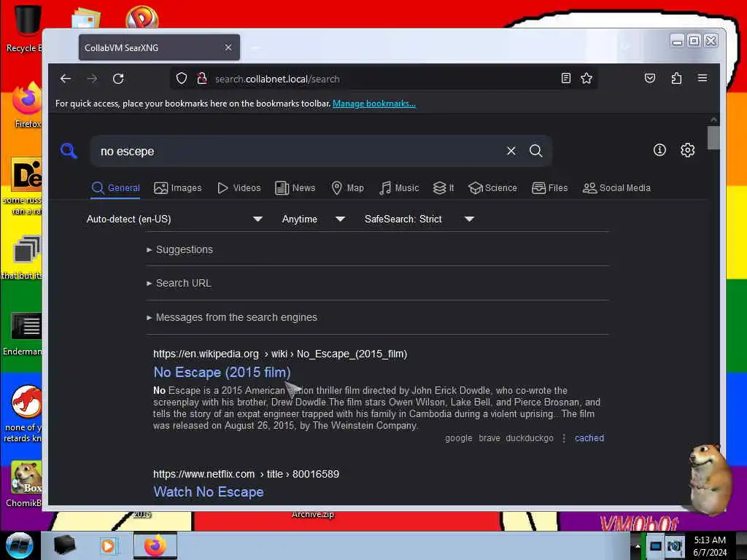Viewport: 747px width, 560px height.
Task: Close the CollabVM SearXNG tab
Action: click(x=228, y=47)
